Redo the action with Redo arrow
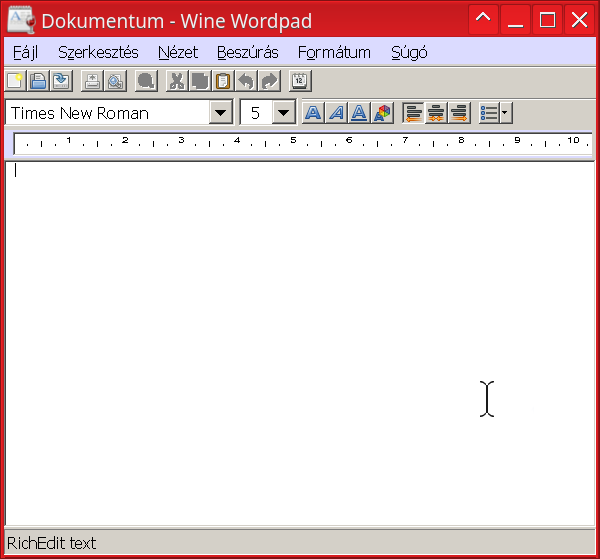Image resolution: width=600 pixels, height=559 pixels. point(269,81)
